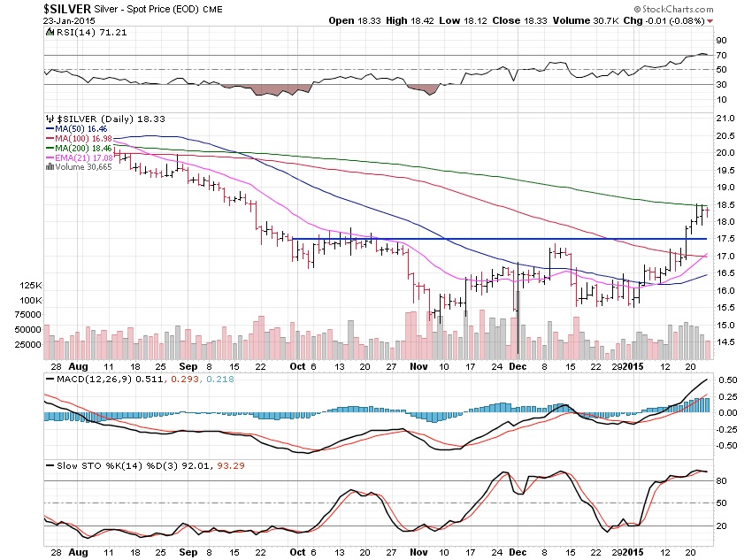Click the price axis label 14.5
The image size is (752, 560).
(x=725, y=342)
